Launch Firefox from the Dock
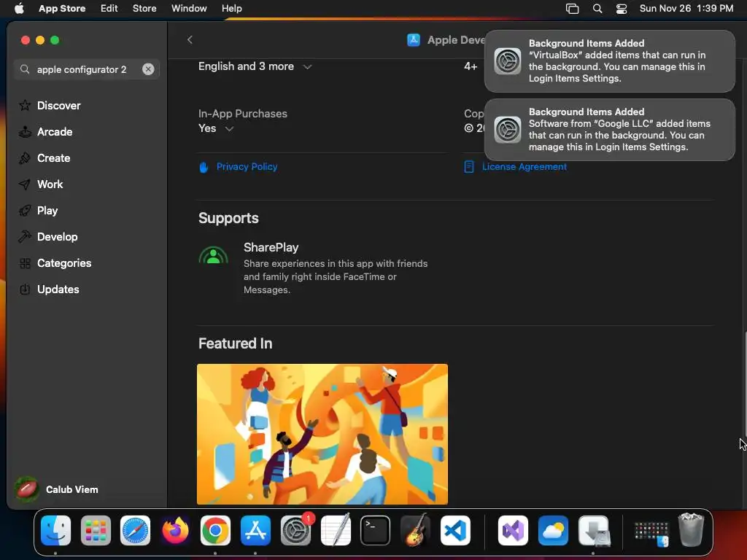 tap(175, 531)
